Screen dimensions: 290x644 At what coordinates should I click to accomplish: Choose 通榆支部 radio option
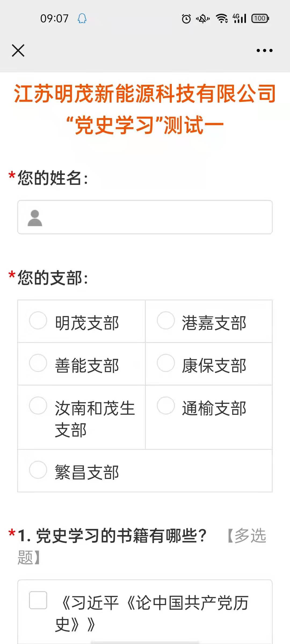coord(166,405)
